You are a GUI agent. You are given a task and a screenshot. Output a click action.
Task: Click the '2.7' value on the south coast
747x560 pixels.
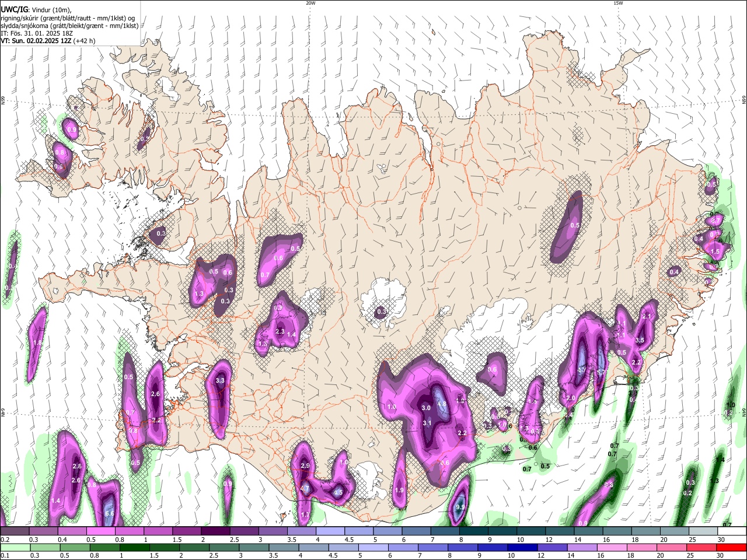pyautogui.click(x=305, y=488)
